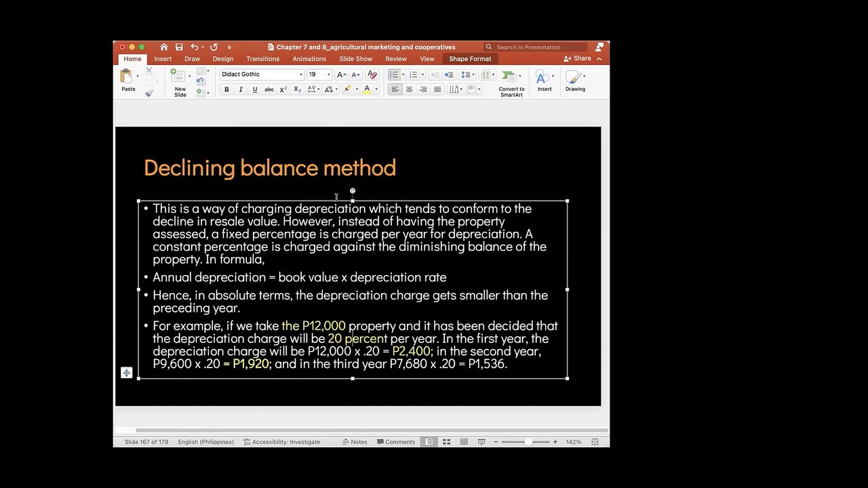The height and width of the screenshot is (488, 868).
Task: Switch to the Insert tab
Action: [163, 59]
